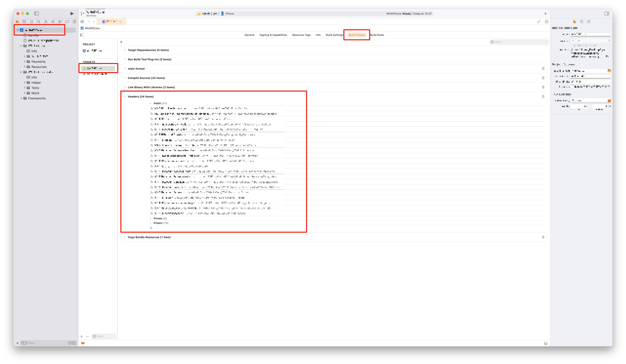Screen dimensions: 626x364
Task: Expand Run Build Tool Plug-ins section
Action: coord(125,59)
